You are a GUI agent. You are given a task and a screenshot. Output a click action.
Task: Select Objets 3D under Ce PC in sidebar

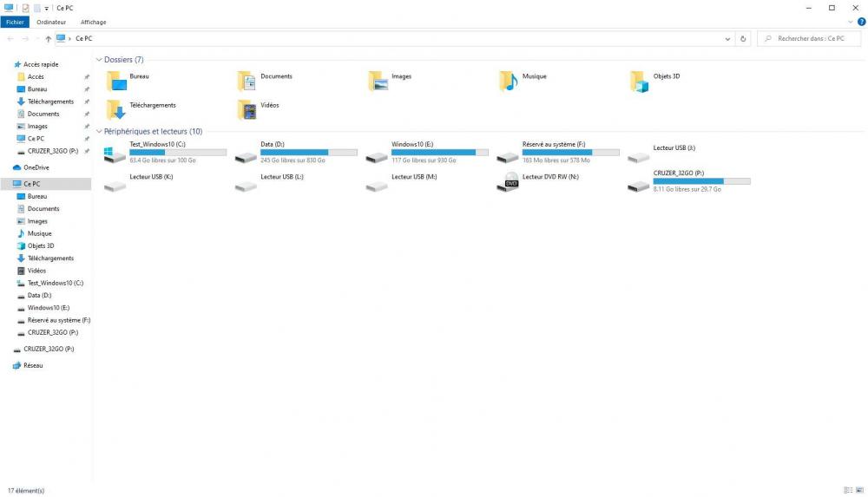coord(41,245)
